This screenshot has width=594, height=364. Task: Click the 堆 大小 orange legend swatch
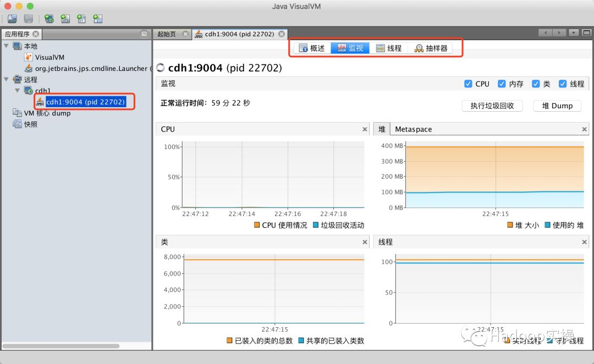(x=510, y=225)
